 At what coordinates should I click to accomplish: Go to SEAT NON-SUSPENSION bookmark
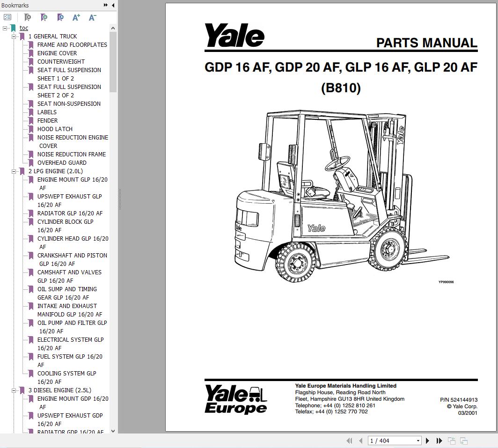point(69,103)
